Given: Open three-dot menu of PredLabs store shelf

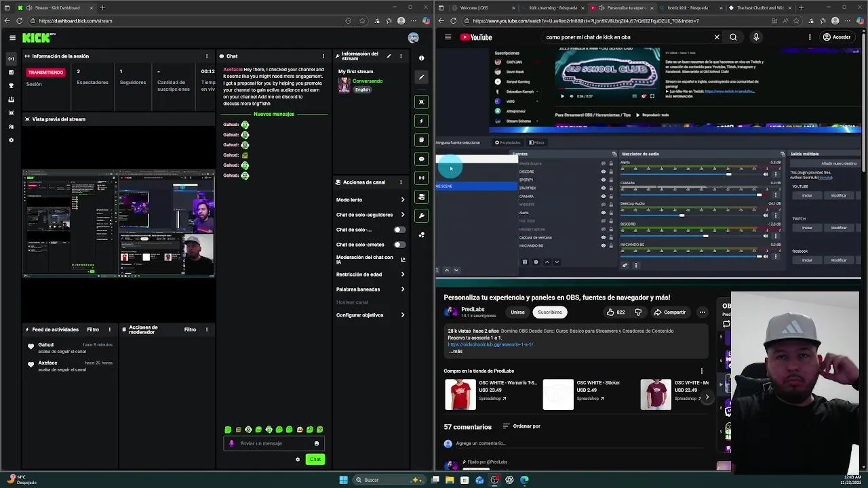Looking at the screenshot, I should pos(702,371).
